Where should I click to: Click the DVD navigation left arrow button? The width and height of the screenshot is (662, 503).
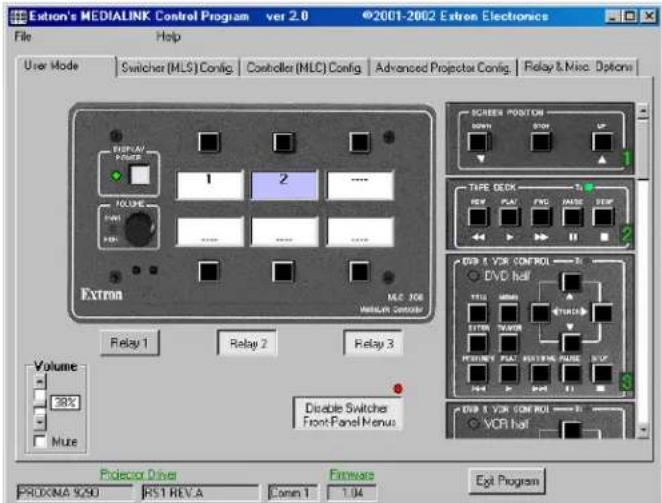click(x=541, y=313)
